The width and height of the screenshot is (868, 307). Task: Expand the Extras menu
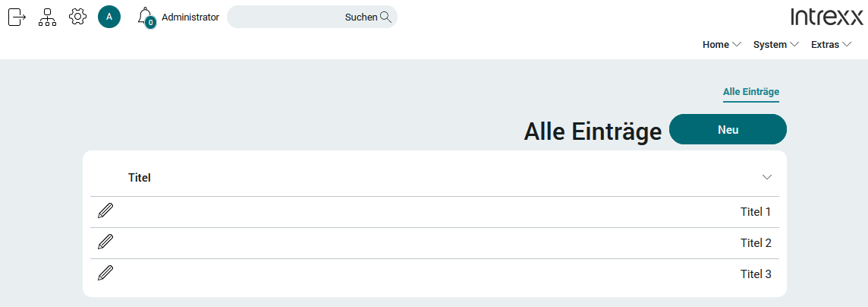(x=831, y=45)
